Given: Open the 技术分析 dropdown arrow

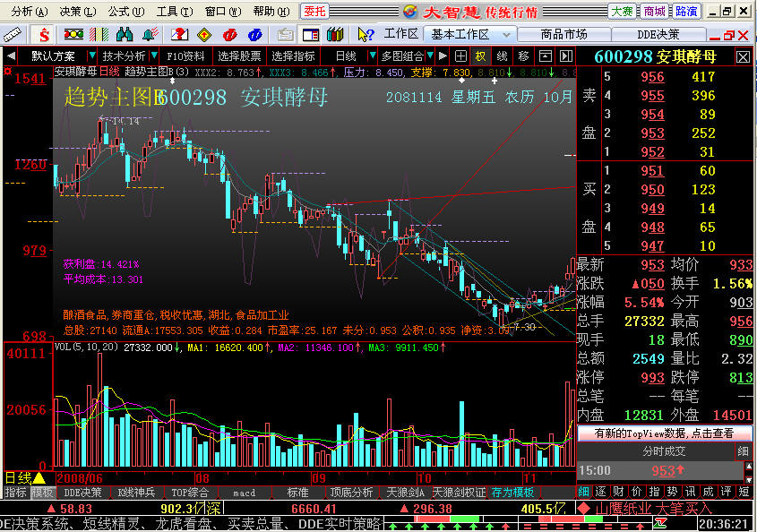Looking at the screenshot, I should click(x=154, y=56).
